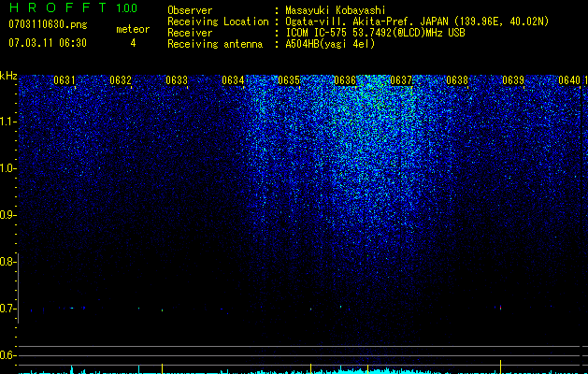The image size is (588, 374).
Task: Click the 0637 time marker
Action: tap(401, 80)
